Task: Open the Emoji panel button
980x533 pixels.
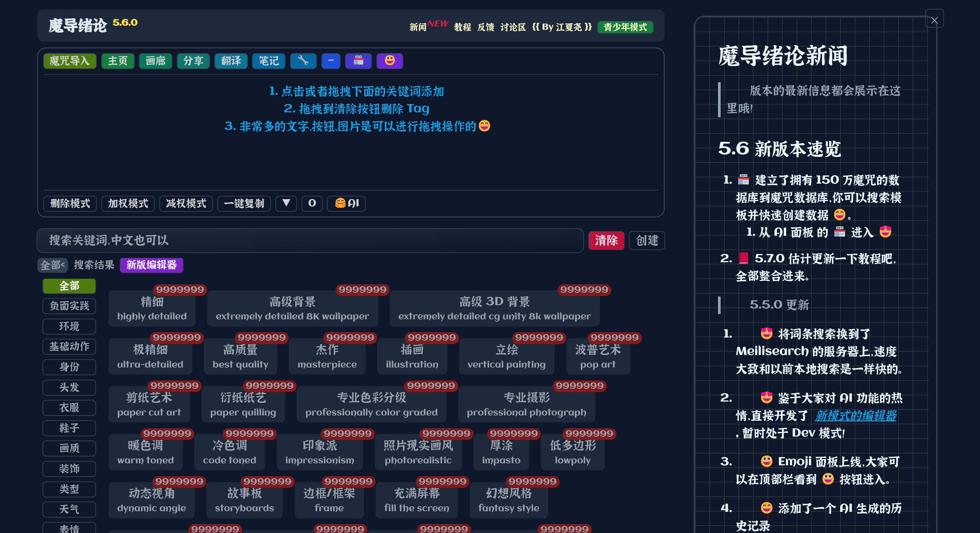Action: click(390, 61)
